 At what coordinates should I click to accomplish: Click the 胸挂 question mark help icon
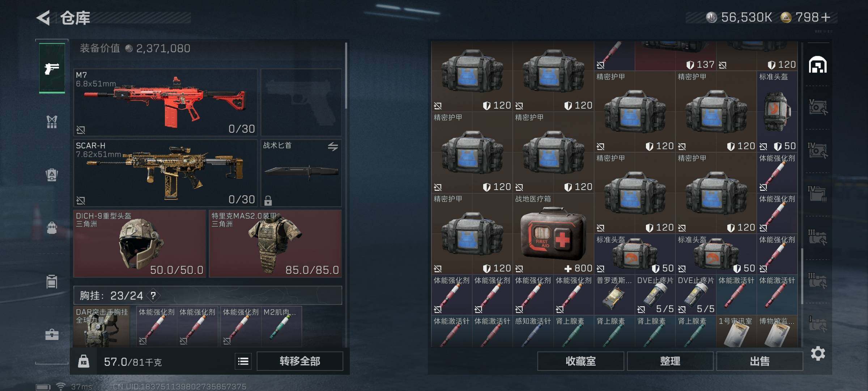[x=153, y=295]
